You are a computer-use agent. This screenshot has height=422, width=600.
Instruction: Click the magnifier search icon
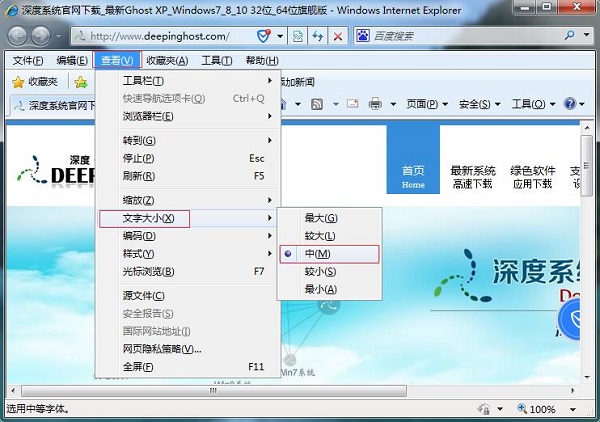[x=569, y=35]
